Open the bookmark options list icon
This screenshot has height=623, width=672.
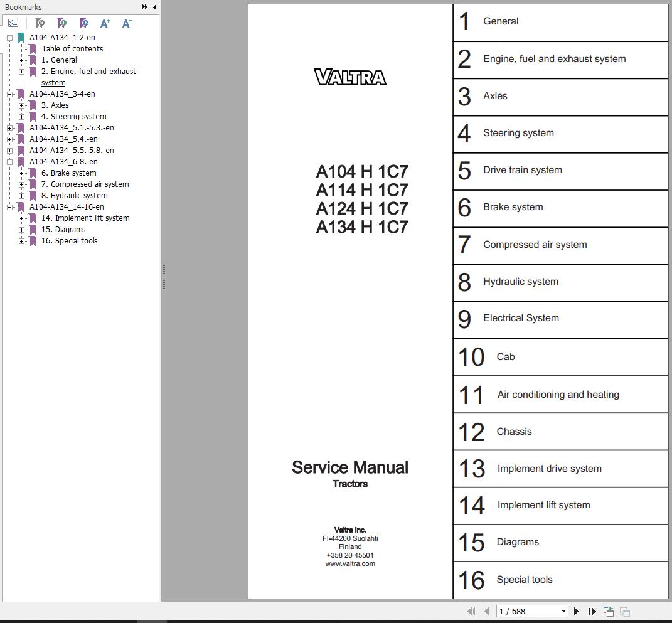(x=13, y=23)
